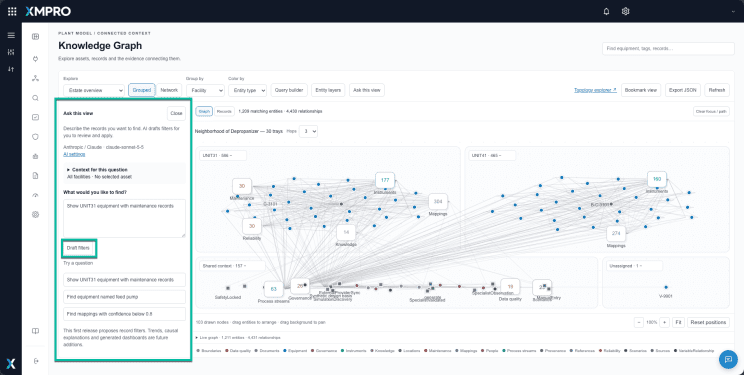
Task: Focus the Find equipment search field
Action: pos(668,48)
